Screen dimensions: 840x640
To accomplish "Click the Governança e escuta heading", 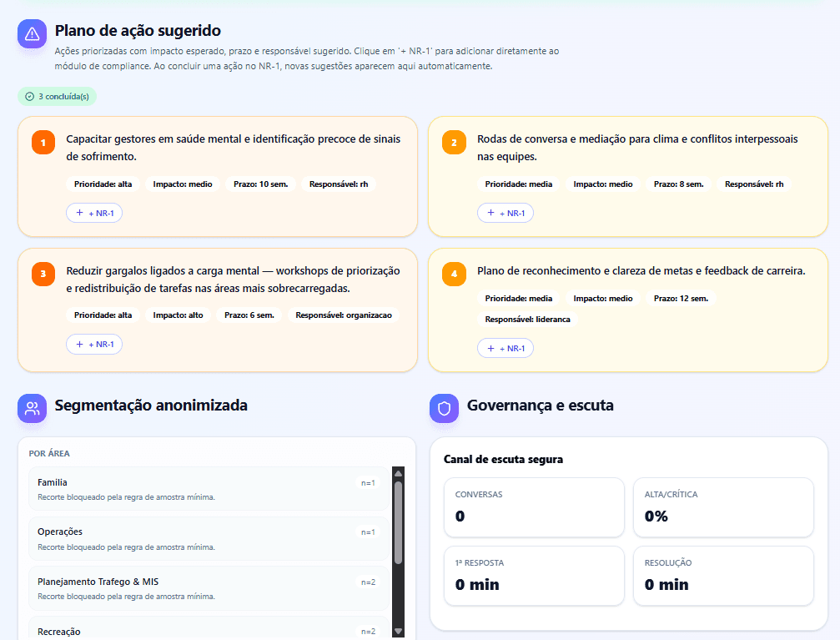I will tap(540, 406).
